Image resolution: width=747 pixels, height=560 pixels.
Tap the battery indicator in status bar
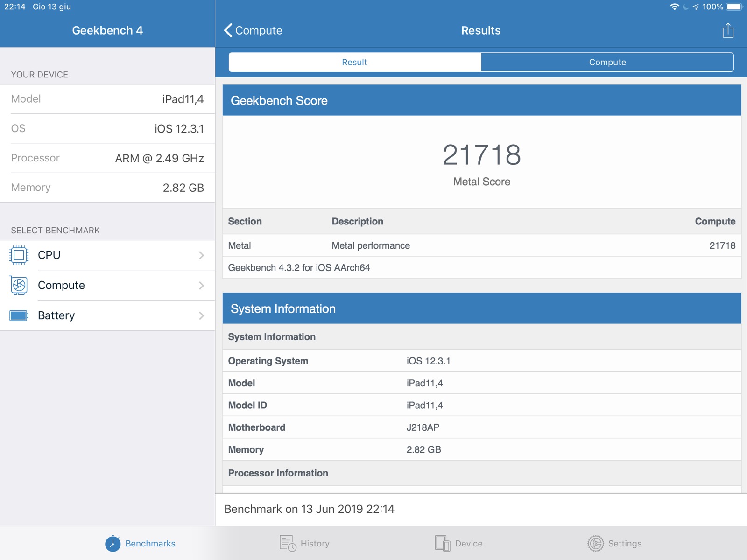coord(734,7)
